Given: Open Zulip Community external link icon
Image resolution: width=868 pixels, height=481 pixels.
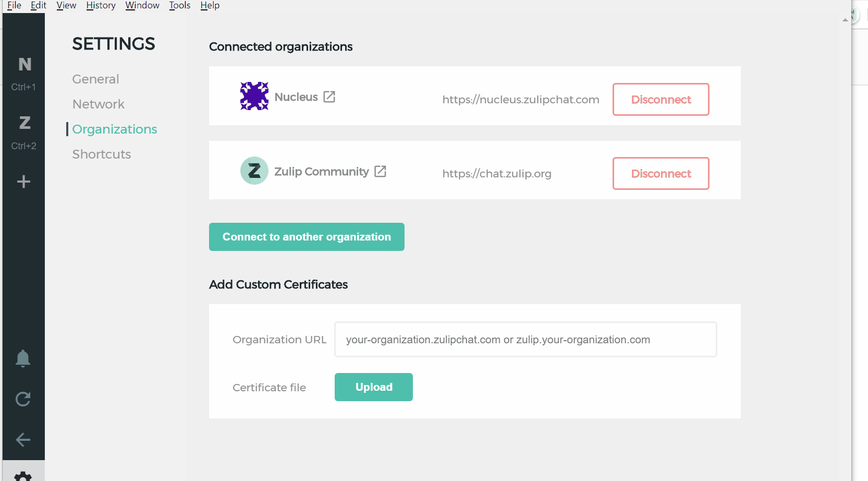Looking at the screenshot, I should pyautogui.click(x=381, y=171).
